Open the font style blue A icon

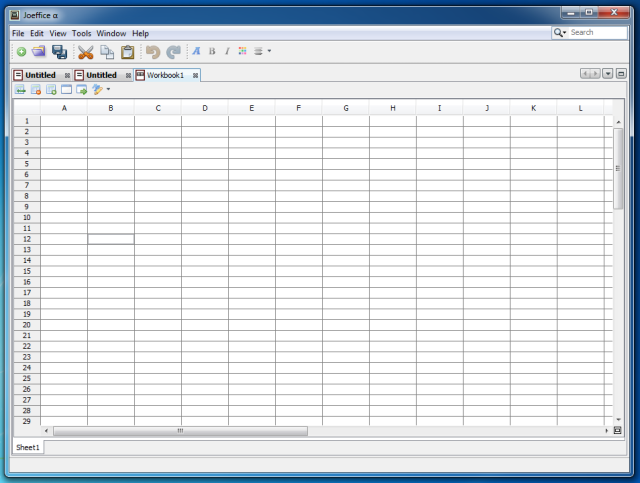pyautogui.click(x=197, y=51)
